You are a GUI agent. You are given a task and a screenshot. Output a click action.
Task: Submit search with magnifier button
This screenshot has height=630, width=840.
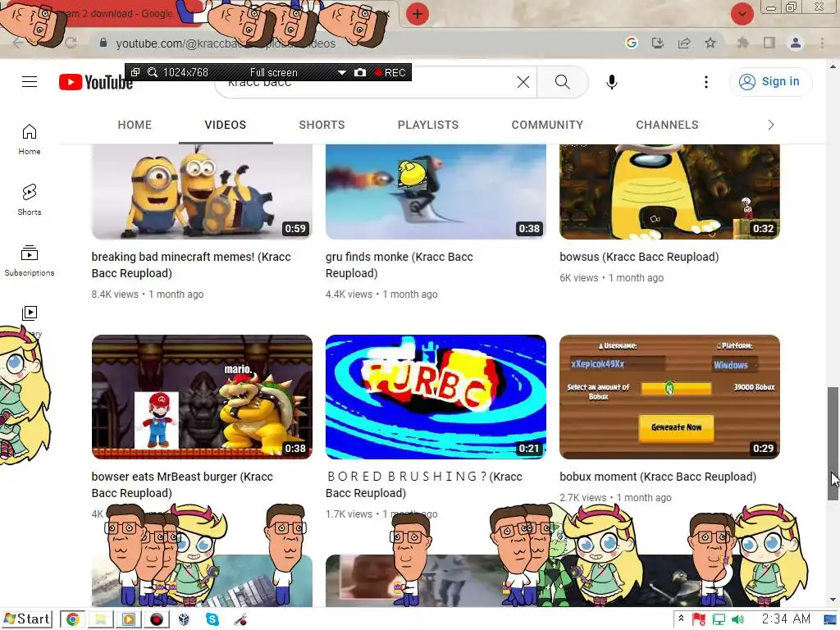[x=562, y=82]
